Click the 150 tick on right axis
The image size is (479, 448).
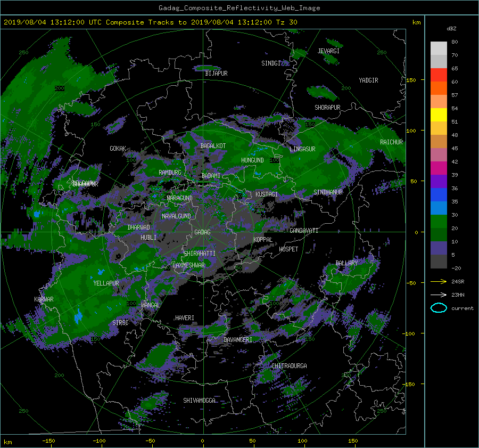click(411, 80)
